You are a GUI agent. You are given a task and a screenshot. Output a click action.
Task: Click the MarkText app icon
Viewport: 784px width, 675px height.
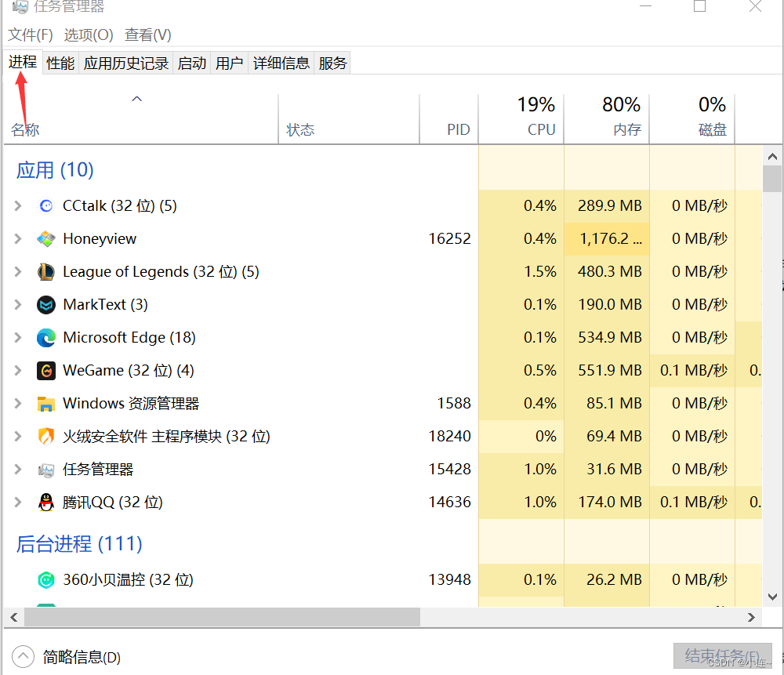click(x=46, y=305)
